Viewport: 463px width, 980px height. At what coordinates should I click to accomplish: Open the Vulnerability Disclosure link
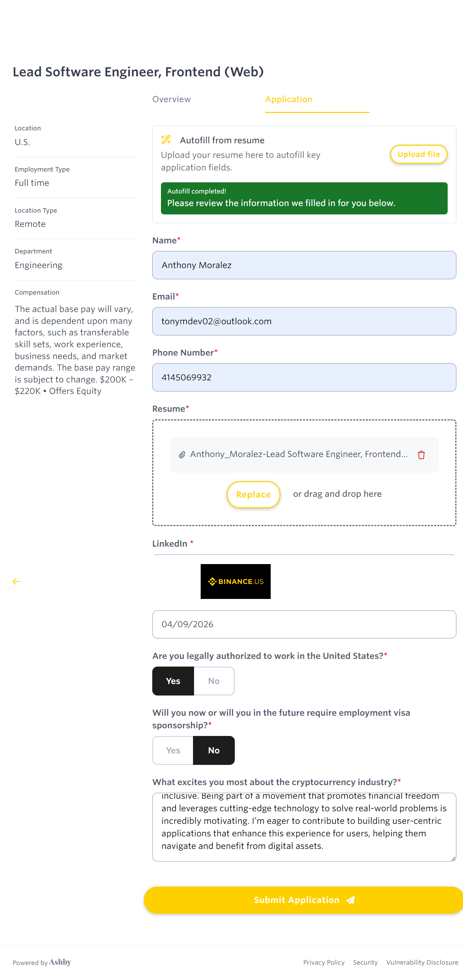coord(422,962)
